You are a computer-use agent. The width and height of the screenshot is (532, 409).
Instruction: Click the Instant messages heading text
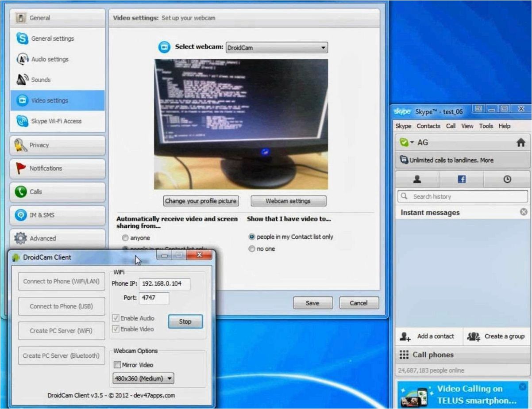[x=430, y=213]
